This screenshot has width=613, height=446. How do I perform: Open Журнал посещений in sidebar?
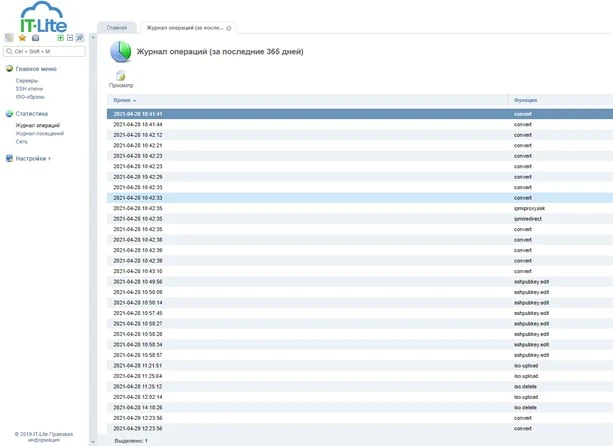39,133
